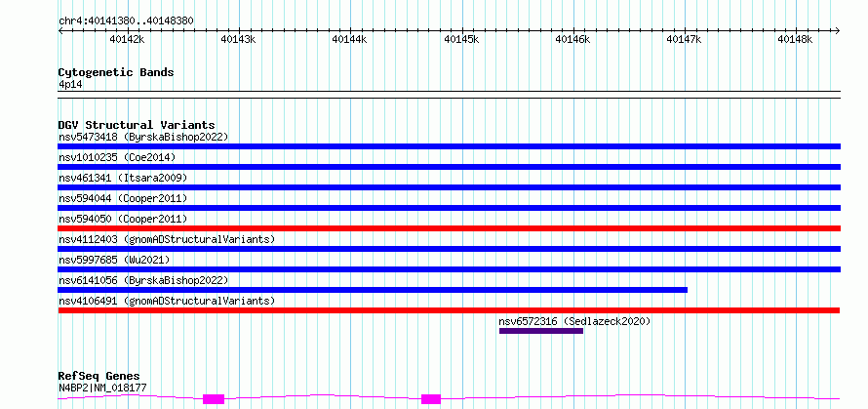Click the chr4:40141380..40148380 region label
Screen dimensions: 868x409
click(x=126, y=21)
